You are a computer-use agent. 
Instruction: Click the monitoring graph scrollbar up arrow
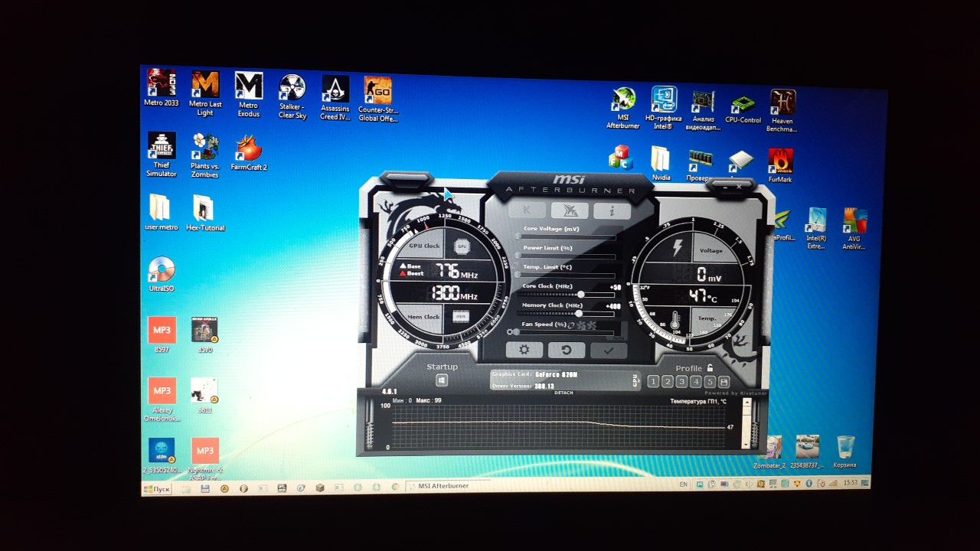747,403
